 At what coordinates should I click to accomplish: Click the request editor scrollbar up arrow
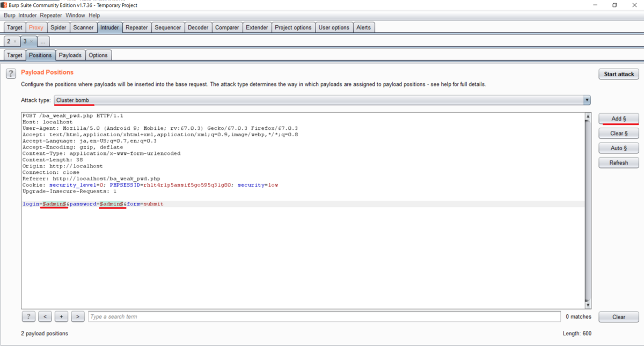(x=588, y=116)
